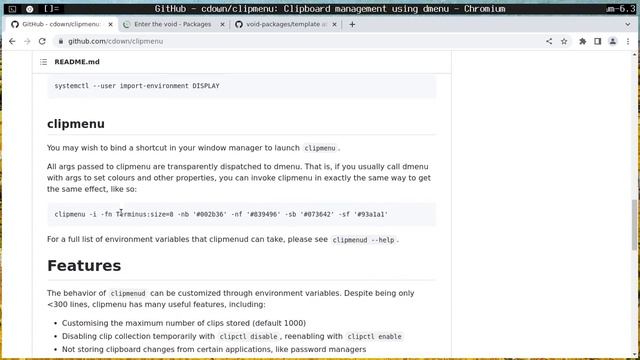Click the address bar URL field
This screenshot has width=640, height=360.
coord(302,41)
